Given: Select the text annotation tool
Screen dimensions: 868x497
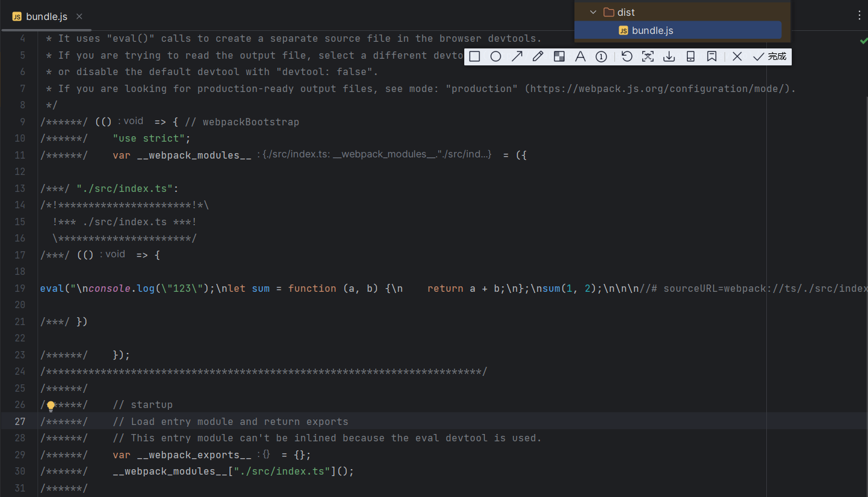Looking at the screenshot, I should pyautogui.click(x=580, y=56).
